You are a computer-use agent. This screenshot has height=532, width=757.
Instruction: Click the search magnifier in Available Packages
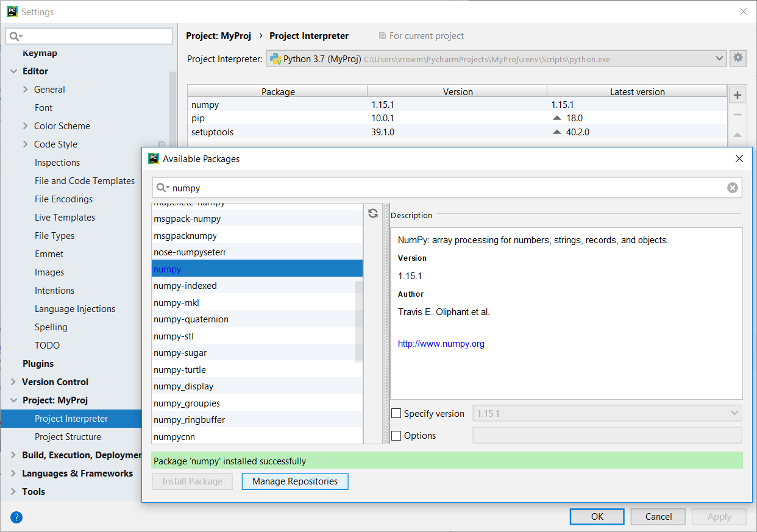(x=163, y=188)
